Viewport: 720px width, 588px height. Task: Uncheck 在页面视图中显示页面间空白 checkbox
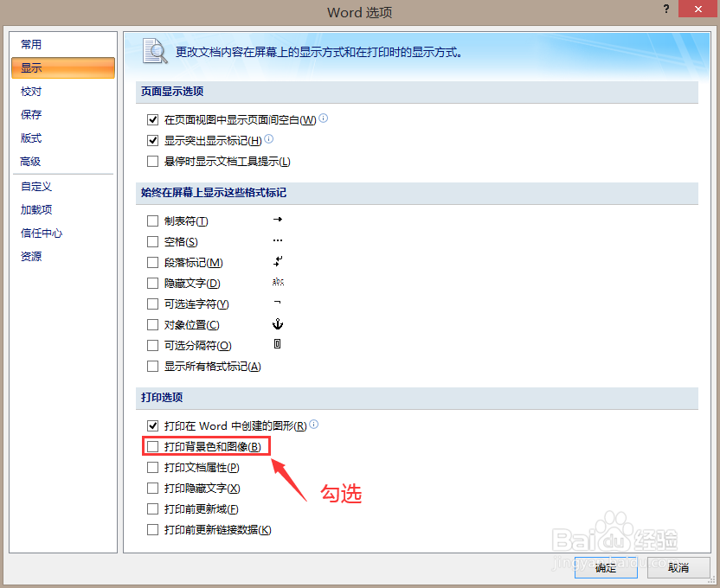pyautogui.click(x=152, y=120)
